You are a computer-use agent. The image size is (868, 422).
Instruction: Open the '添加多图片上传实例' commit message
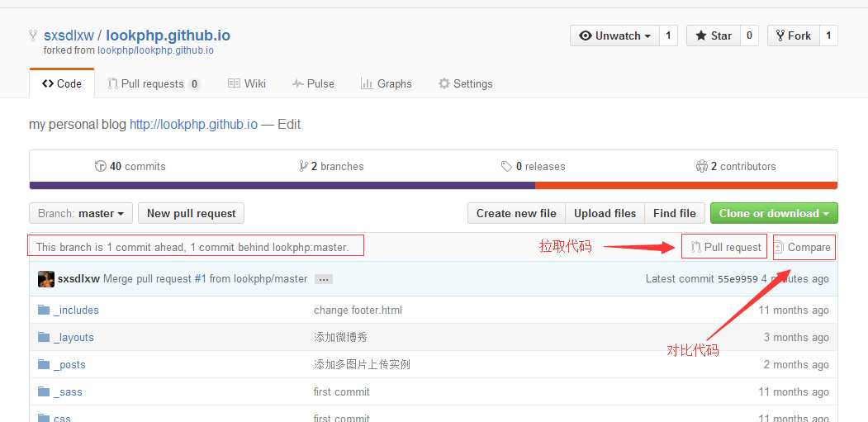[362, 364]
